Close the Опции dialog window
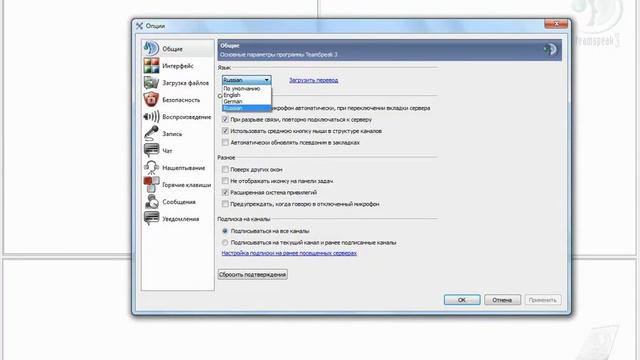Viewport: 640px width, 360px height. 556,24
